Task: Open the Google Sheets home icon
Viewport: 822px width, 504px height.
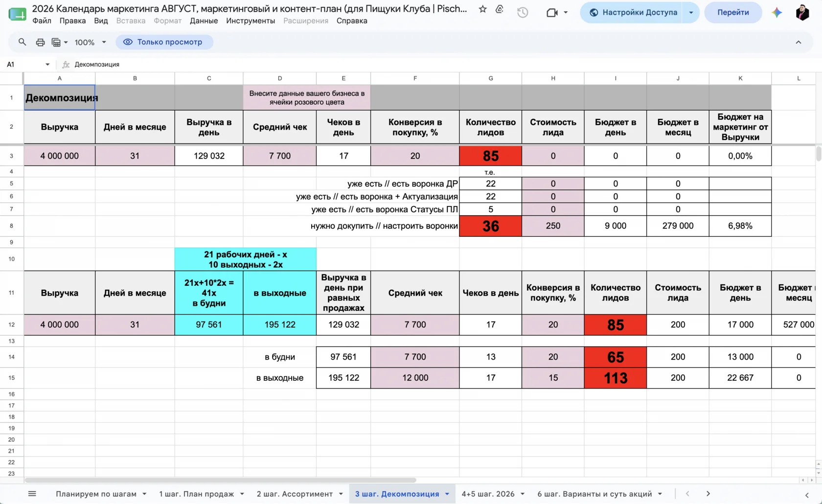Action: (x=17, y=14)
